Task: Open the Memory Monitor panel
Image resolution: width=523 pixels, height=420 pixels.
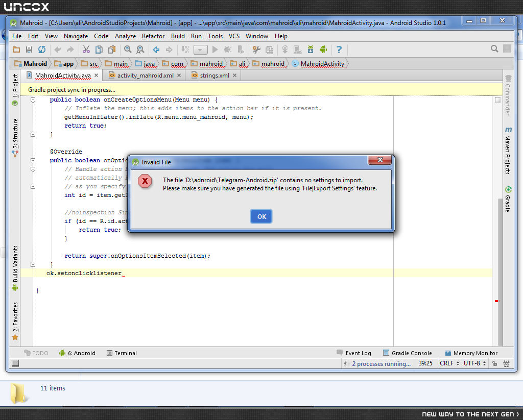Action: tap(471, 353)
